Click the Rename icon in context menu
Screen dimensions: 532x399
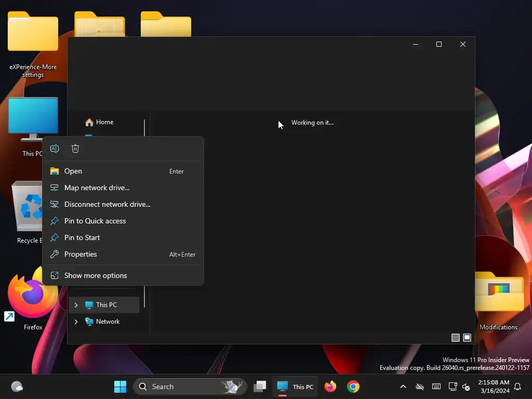(x=55, y=149)
